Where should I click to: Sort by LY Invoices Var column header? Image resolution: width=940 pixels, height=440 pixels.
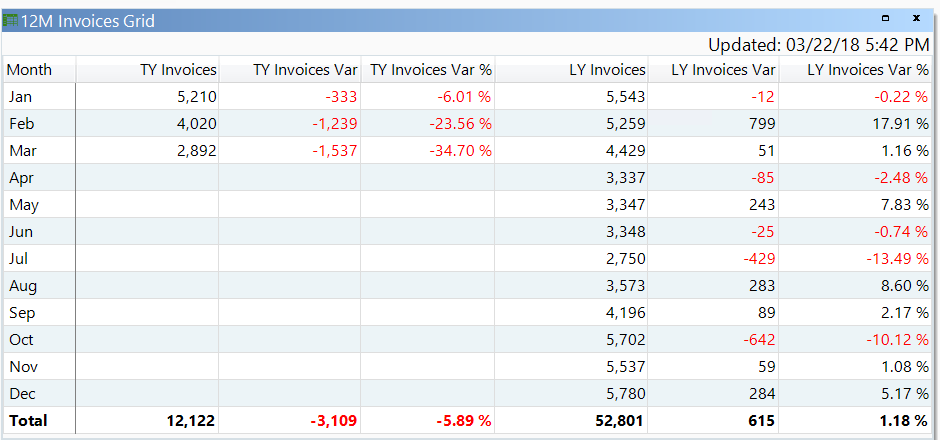coord(723,70)
